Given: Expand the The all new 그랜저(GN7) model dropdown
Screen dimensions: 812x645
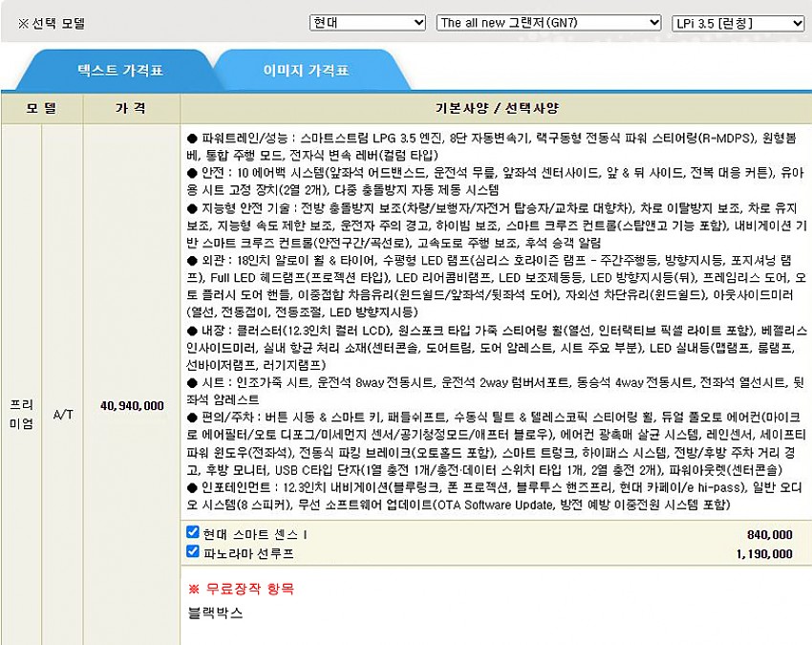Looking at the screenshot, I should click(547, 22).
